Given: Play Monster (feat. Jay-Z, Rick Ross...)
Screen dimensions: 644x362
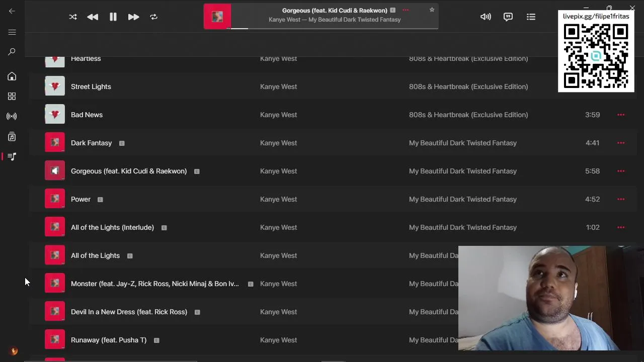Looking at the screenshot, I should 155,284.
